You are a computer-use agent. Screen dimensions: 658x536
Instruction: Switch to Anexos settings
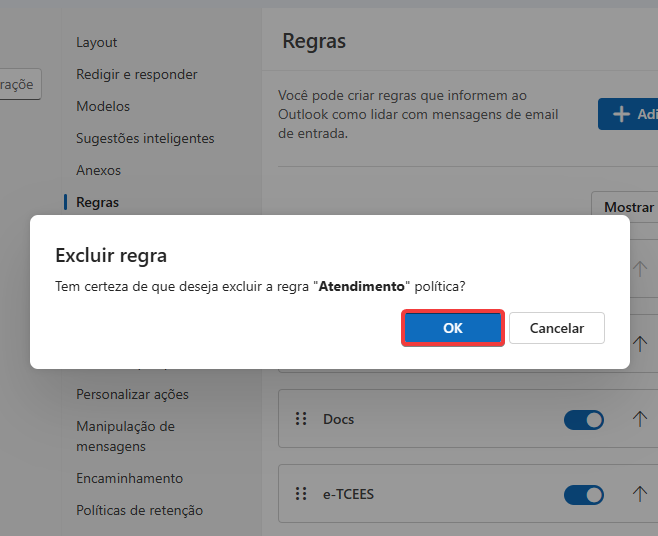[x=98, y=170]
